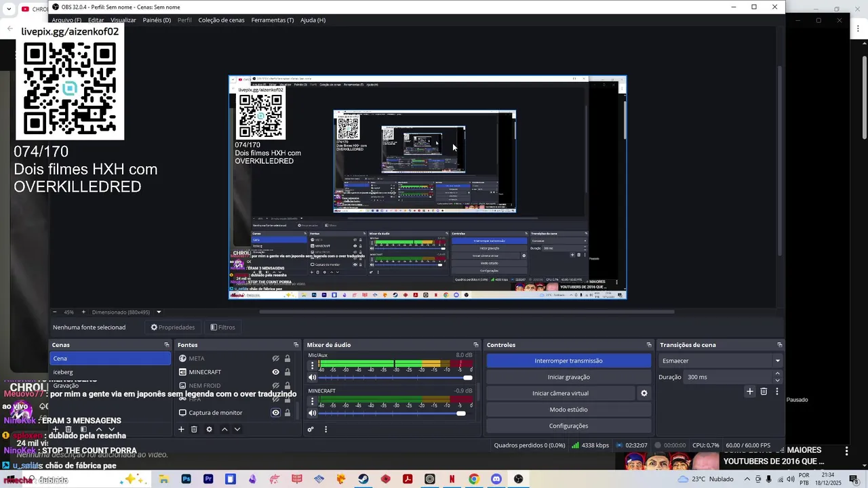Decrease transition duration with down arrow
Image resolution: width=868 pixels, height=488 pixels.
pos(777,380)
